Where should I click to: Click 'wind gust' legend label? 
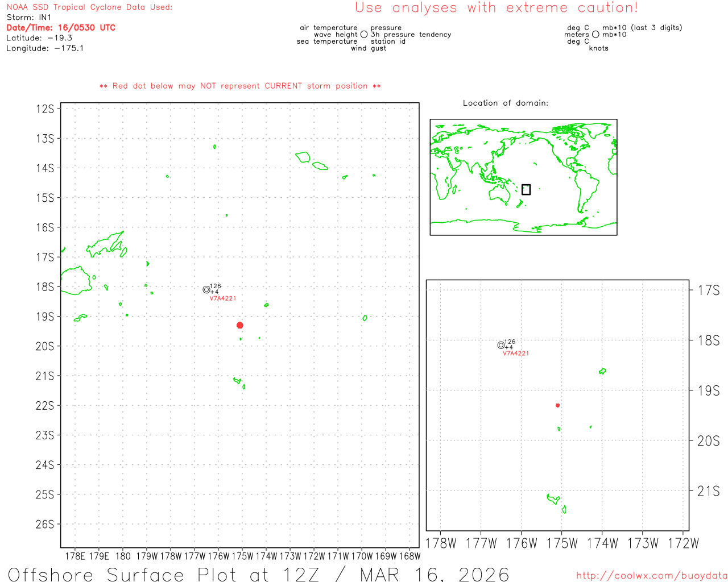tap(369, 48)
